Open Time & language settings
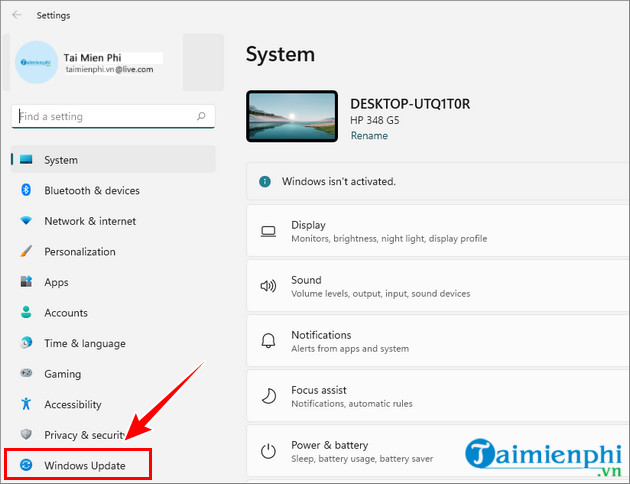Screen dimensions: 630x484 [113, 343]
